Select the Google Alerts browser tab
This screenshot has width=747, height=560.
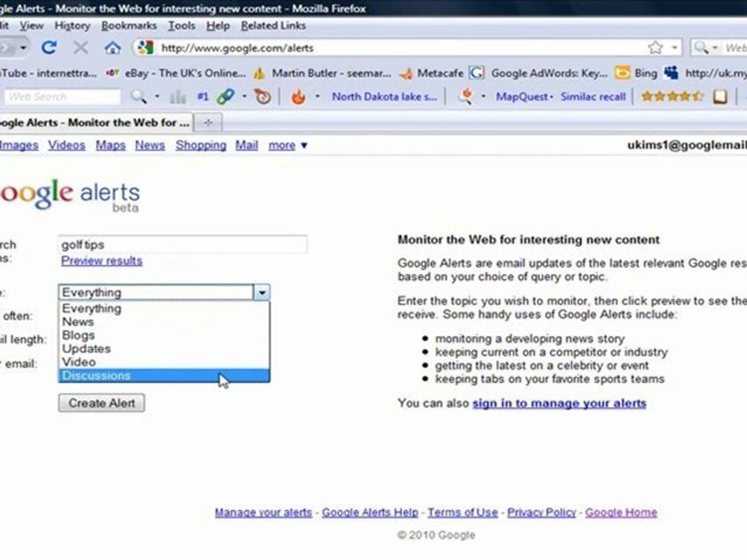[x=95, y=123]
